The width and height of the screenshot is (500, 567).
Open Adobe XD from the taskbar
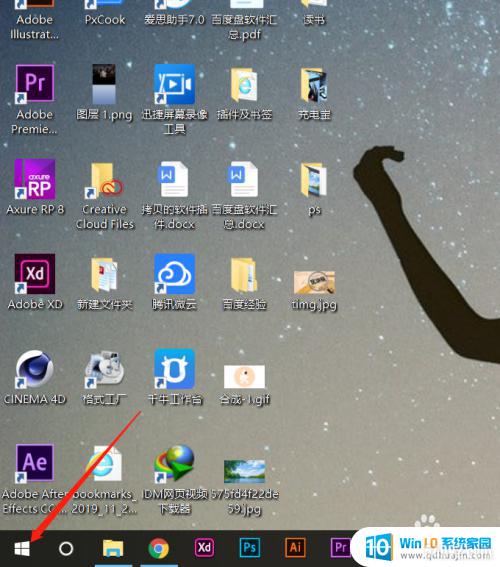point(204,548)
